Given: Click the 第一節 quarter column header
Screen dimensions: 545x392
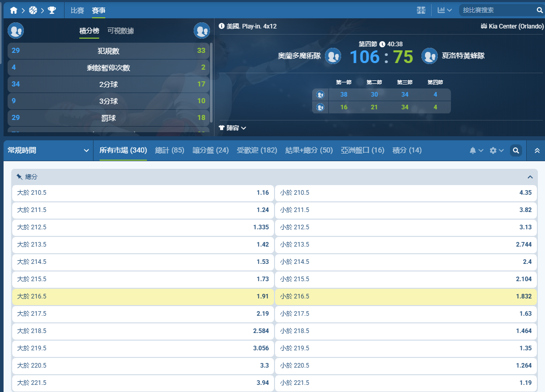Looking at the screenshot, I should (x=344, y=82).
